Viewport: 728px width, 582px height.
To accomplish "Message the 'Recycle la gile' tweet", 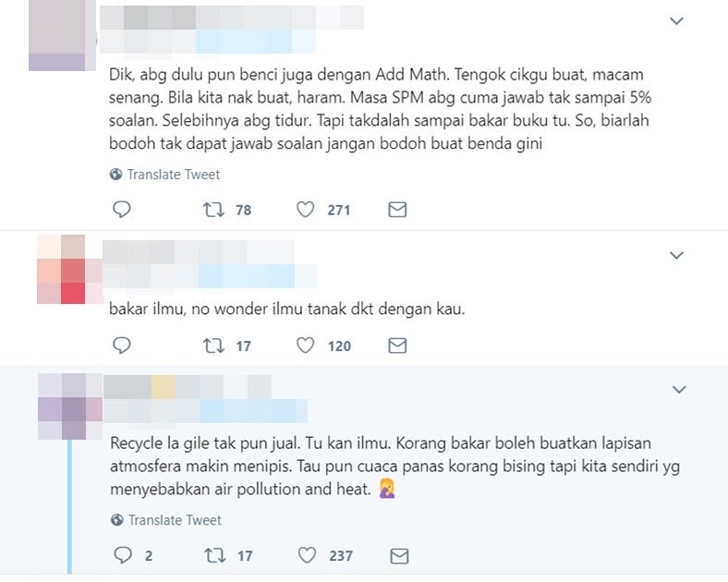I will pyautogui.click(x=399, y=555).
